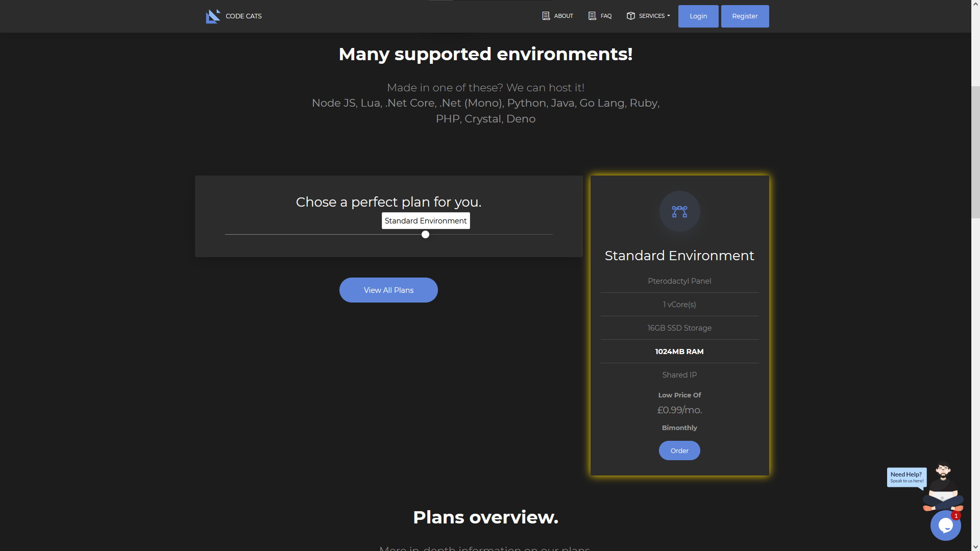Click the View All Plans button
This screenshot has width=980, height=551.
point(388,290)
